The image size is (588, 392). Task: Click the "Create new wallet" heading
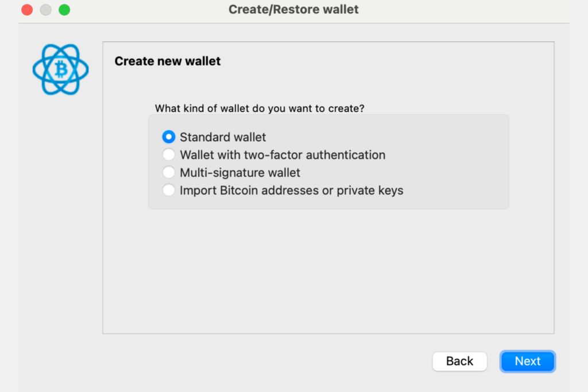[168, 61]
